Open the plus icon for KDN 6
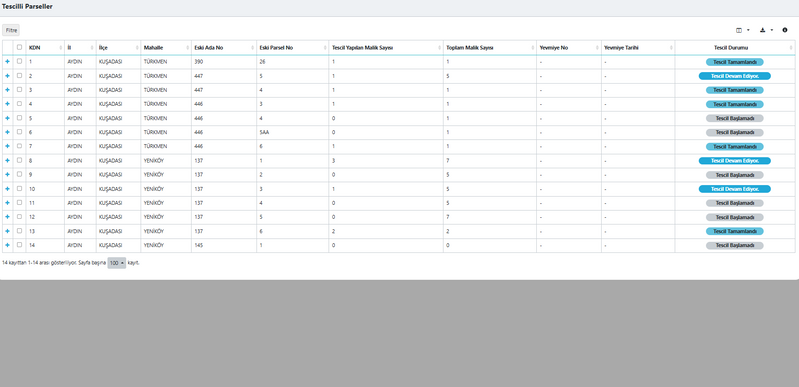799x387 pixels. [x=7, y=132]
